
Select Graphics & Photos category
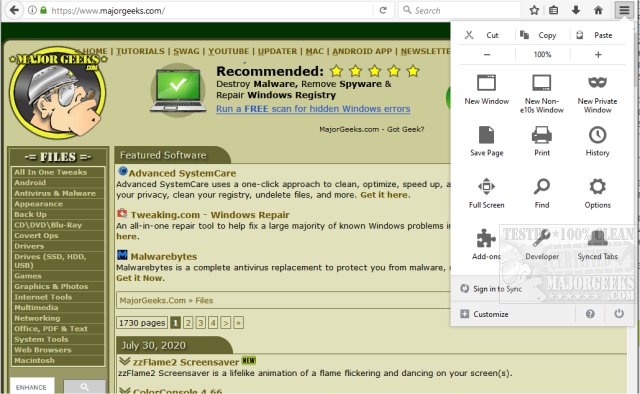coord(58,287)
